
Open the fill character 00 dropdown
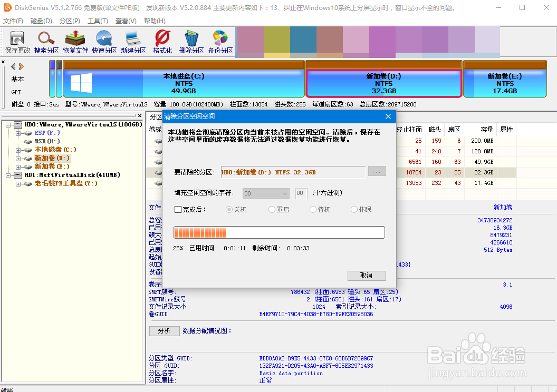(x=266, y=193)
